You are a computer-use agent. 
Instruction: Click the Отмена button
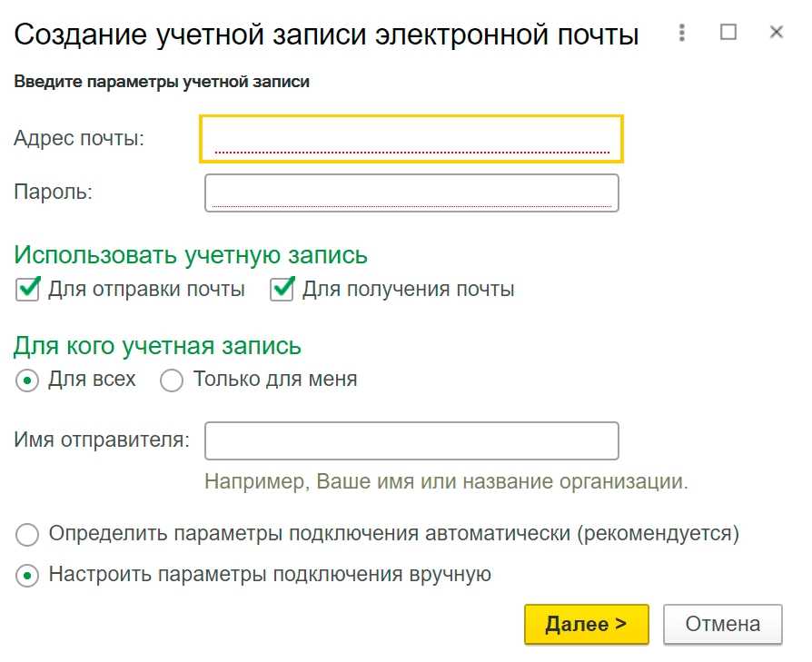pyautogui.click(x=723, y=624)
